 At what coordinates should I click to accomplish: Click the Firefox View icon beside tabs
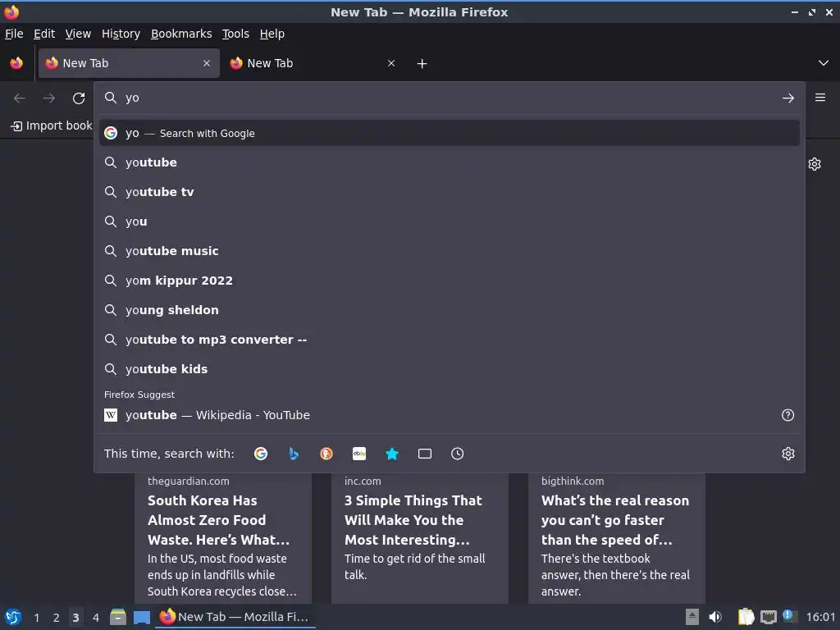coord(16,63)
